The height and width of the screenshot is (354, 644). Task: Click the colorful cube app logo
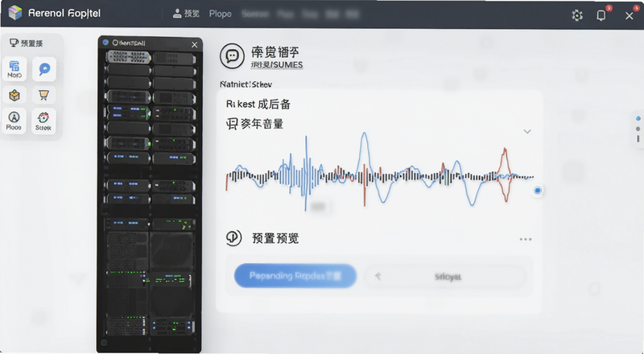14,13
